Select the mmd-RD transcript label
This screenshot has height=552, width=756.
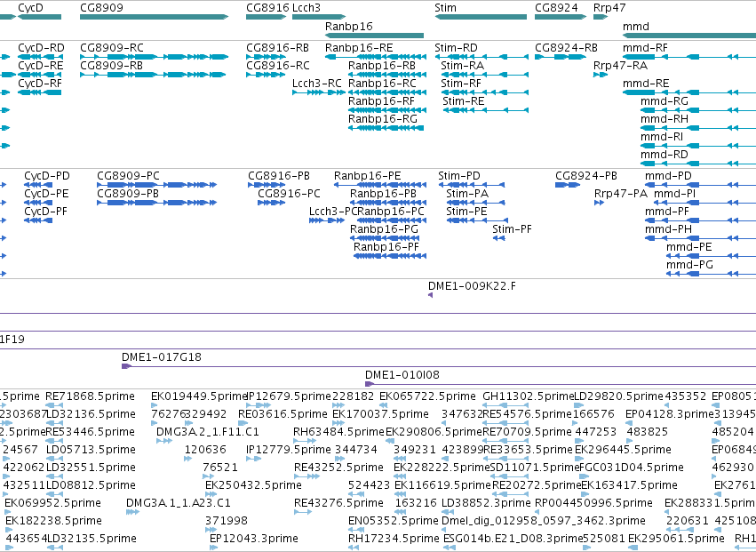coord(664,155)
